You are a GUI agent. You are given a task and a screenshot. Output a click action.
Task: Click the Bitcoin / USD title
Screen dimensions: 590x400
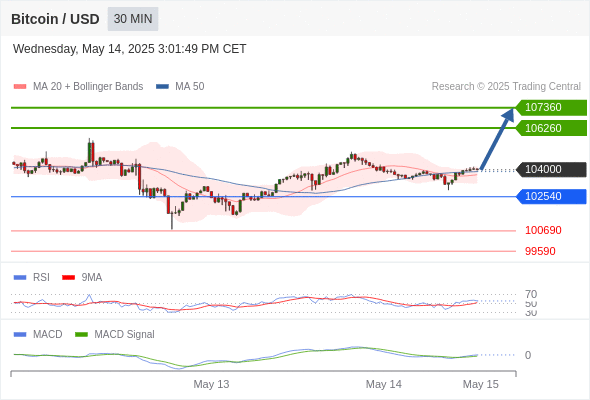[x=55, y=19]
